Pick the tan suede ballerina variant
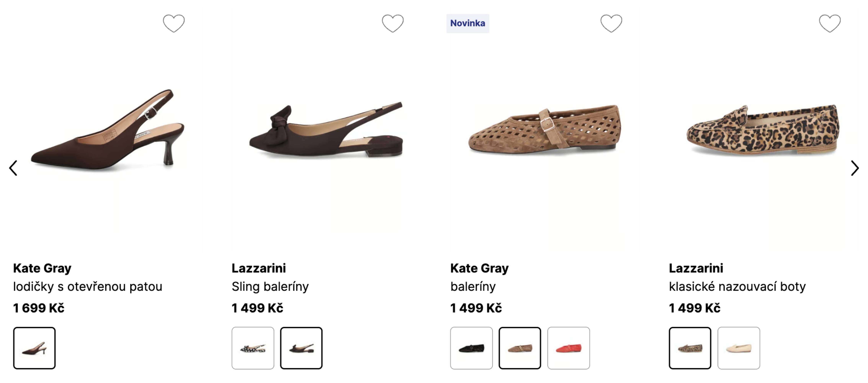Viewport: 868px width, 383px height. 520,348
